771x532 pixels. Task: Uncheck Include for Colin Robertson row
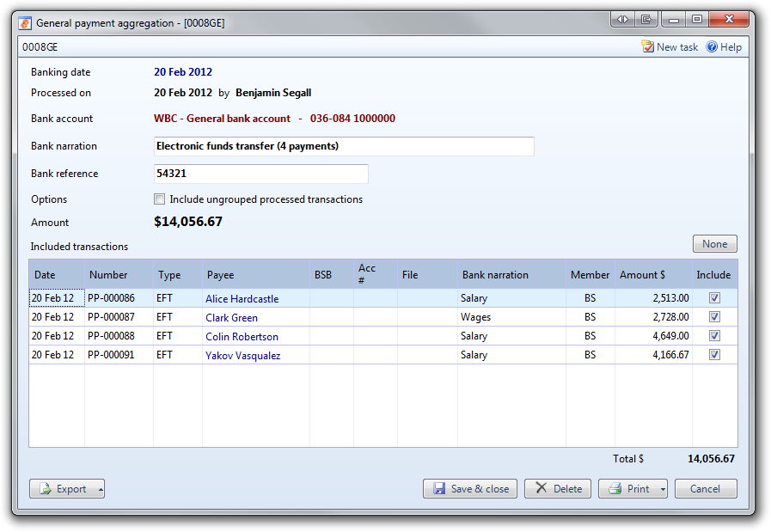coord(714,336)
